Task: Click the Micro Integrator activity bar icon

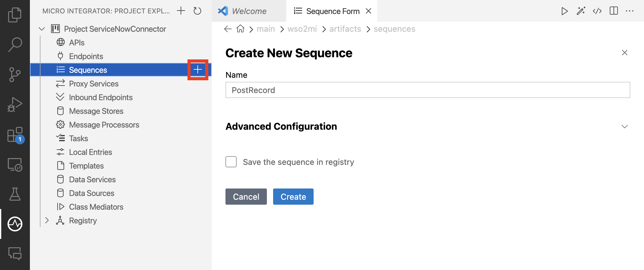Action: pyautogui.click(x=15, y=224)
